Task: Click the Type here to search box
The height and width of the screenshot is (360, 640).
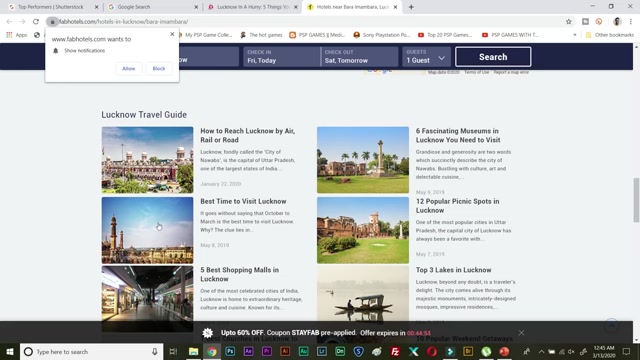Action: tap(91, 351)
